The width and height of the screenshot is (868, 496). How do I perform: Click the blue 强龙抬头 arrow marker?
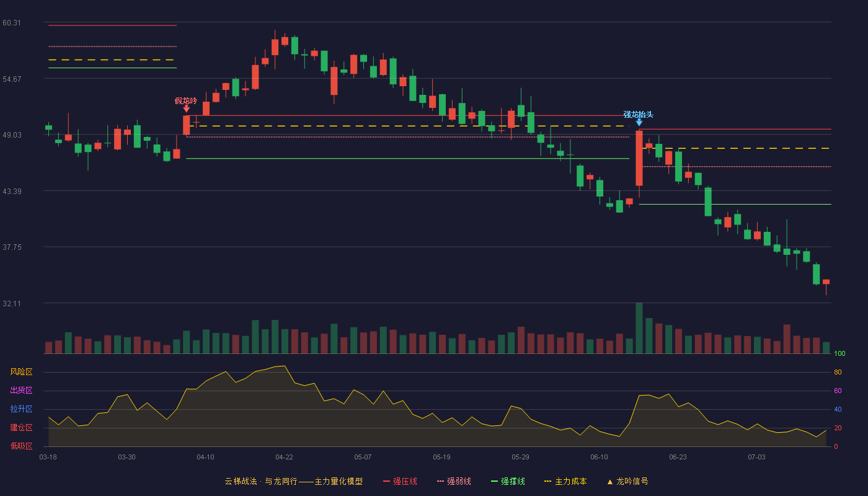(x=639, y=122)
